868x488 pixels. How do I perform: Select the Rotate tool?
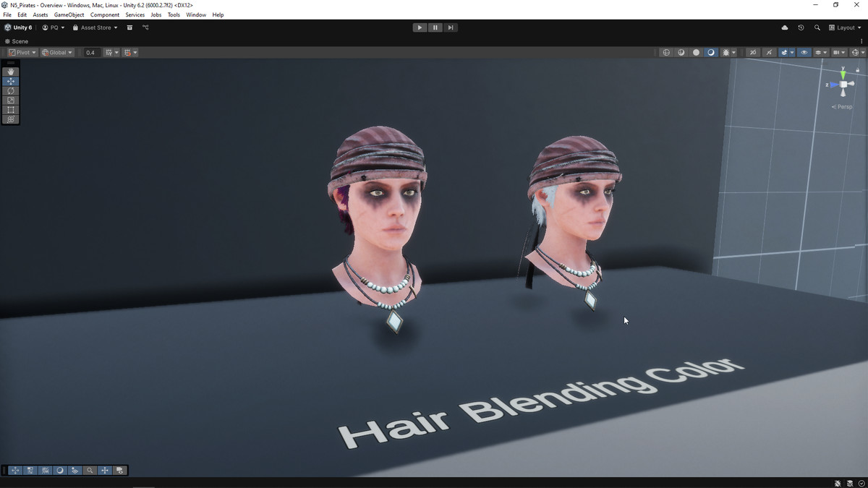click(11, 91)
